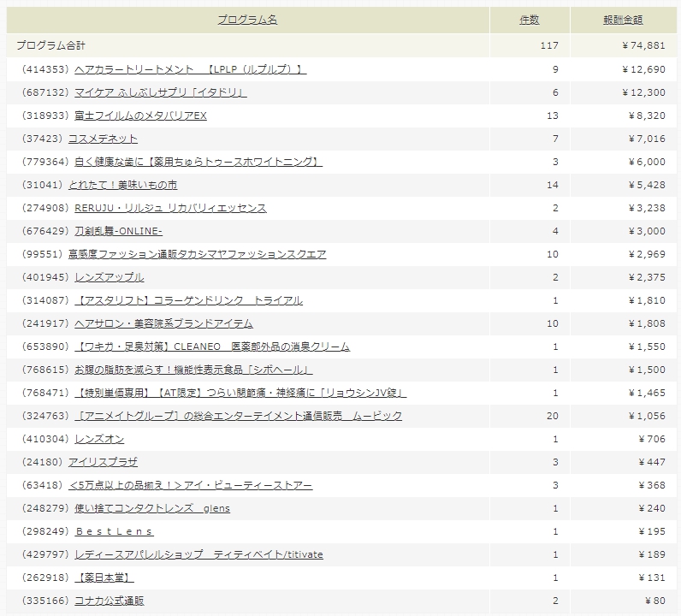The height and width of the screenshot is (616, 681).
Task: Select reward amount ¥1,465
Action: tap(647, 393)
